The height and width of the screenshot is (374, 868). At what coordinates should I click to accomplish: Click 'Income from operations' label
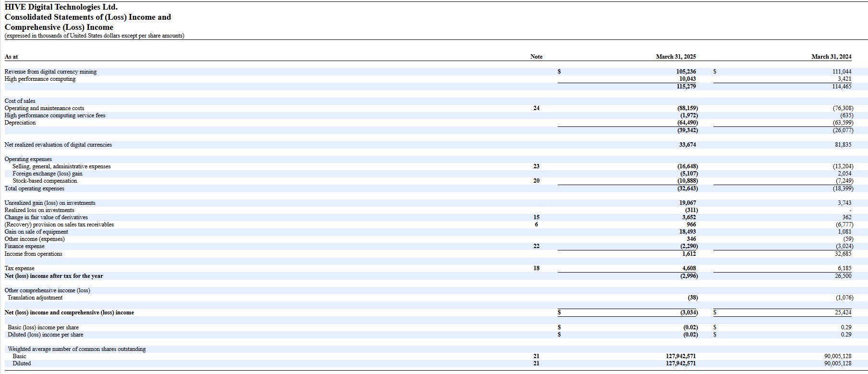coord(33,254)
